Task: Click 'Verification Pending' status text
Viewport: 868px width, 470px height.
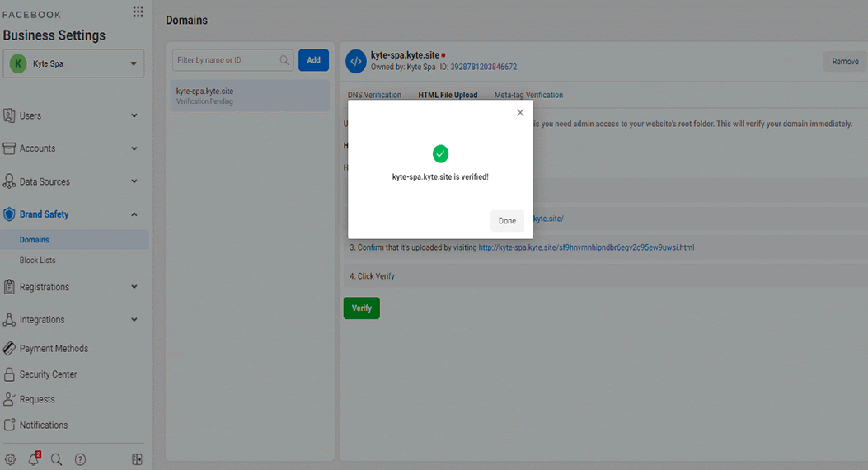Action: (204, 101)
